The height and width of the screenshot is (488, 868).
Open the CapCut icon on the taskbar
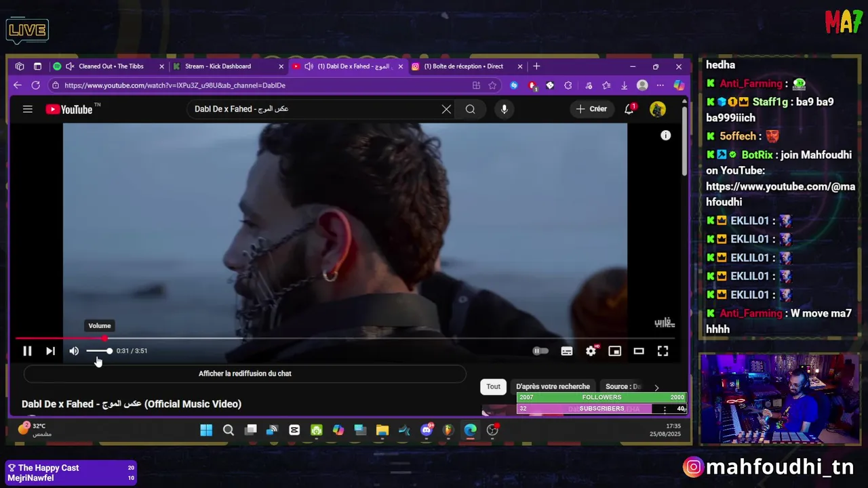(294, 430)
